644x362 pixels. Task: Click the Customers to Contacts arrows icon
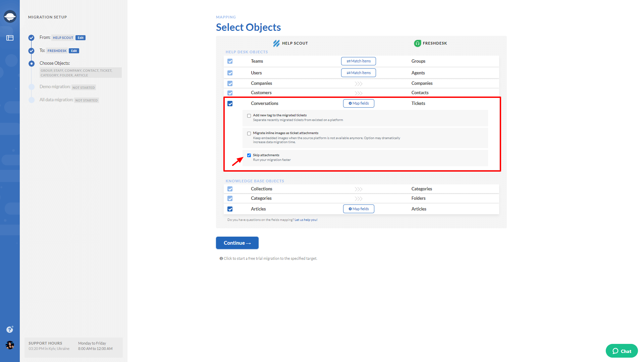[x=359, y=93]
